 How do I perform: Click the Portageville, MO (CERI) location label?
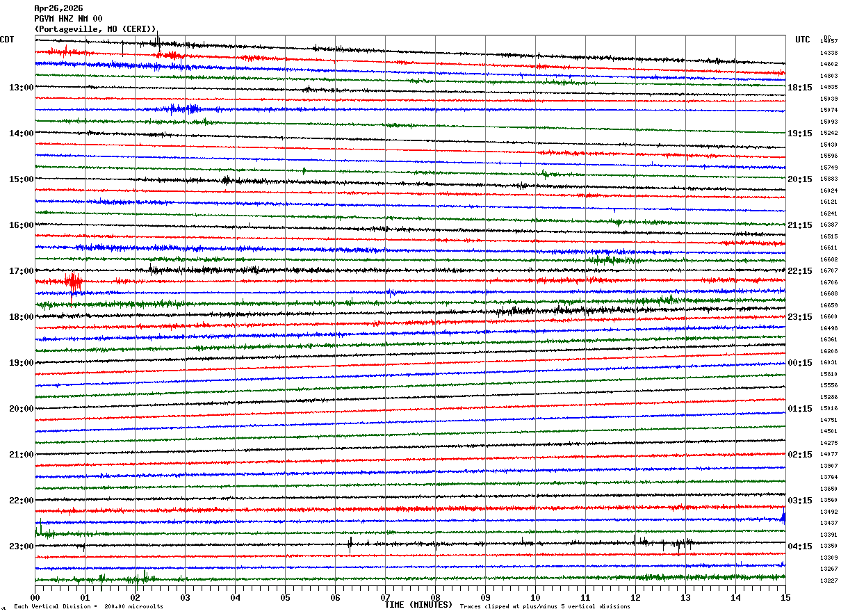pyautogui.click(x=95, y=29)
